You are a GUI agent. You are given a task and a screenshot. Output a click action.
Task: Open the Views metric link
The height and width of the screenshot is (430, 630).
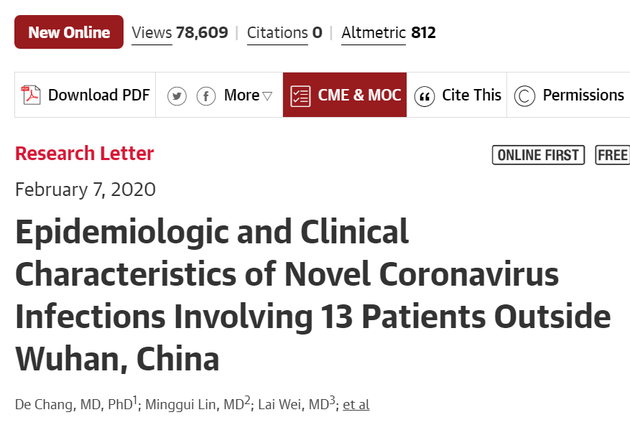[180, 33]
